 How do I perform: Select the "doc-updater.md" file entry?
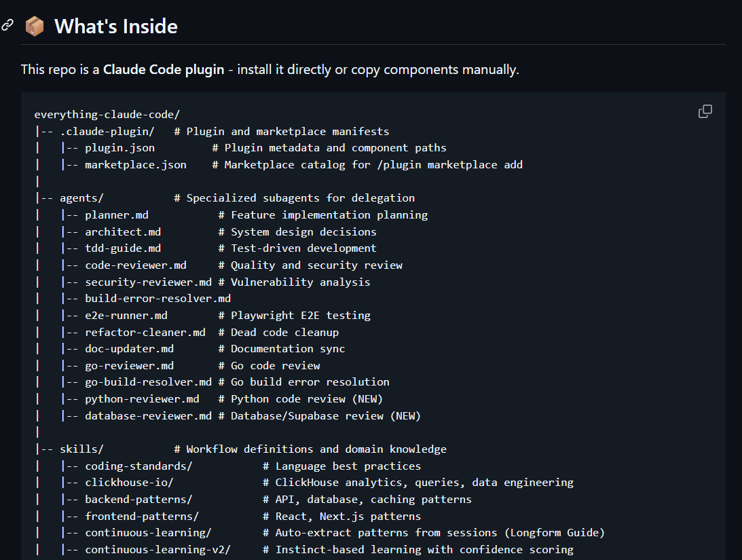pyautogui.click(x=129, y=349)
